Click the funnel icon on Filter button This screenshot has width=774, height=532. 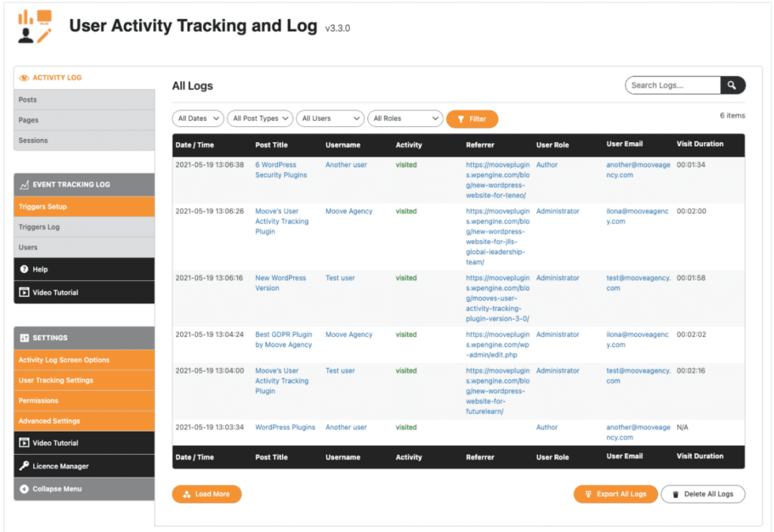pos(462,119)
